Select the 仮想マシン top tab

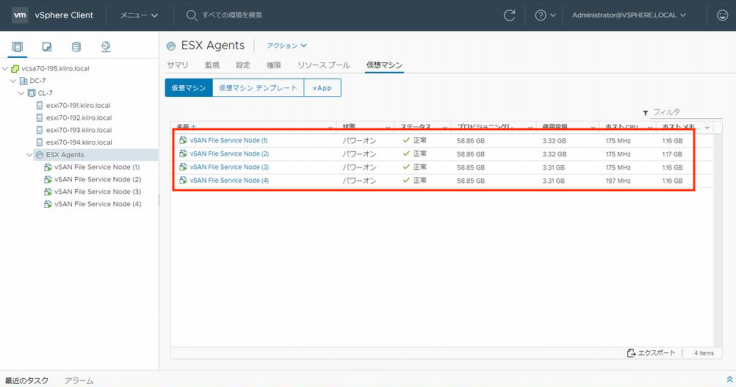384,65
